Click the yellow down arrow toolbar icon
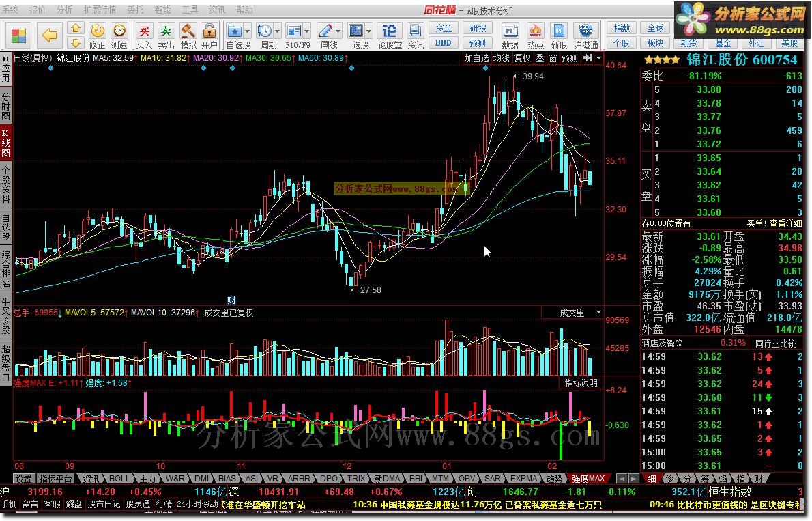Image resolution: width=812 pixels, height=521 pixels. pyautogui.click(x=76, y=42)
